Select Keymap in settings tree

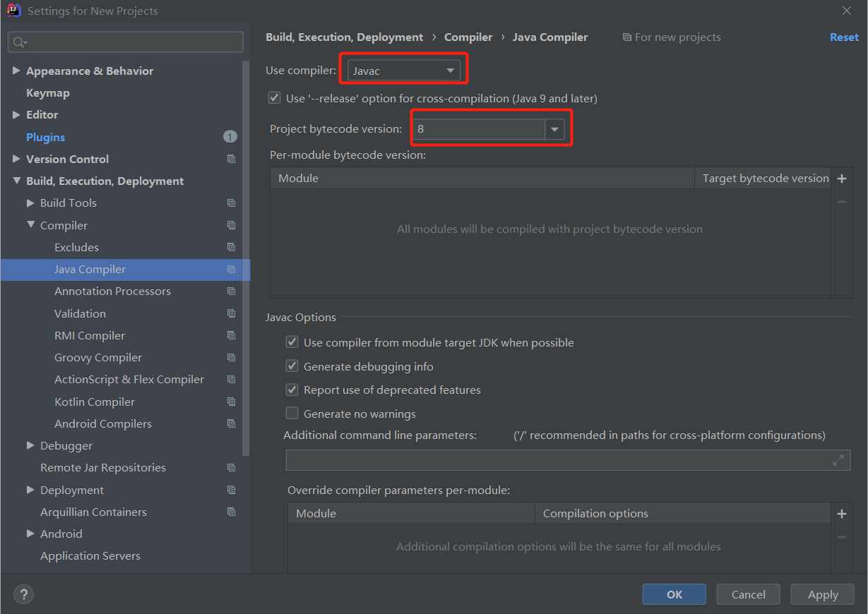click(48, 93)
